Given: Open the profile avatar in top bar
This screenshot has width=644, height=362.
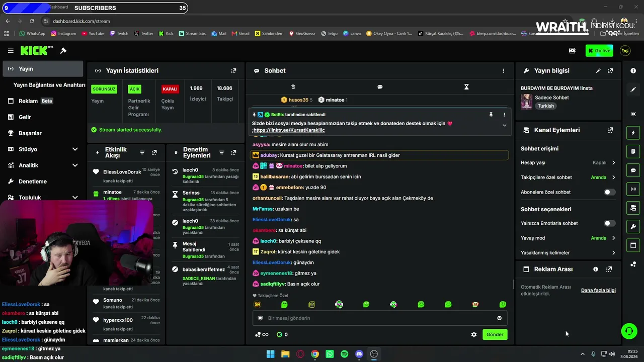Looking at the screenshot, I should pos(625,51).
